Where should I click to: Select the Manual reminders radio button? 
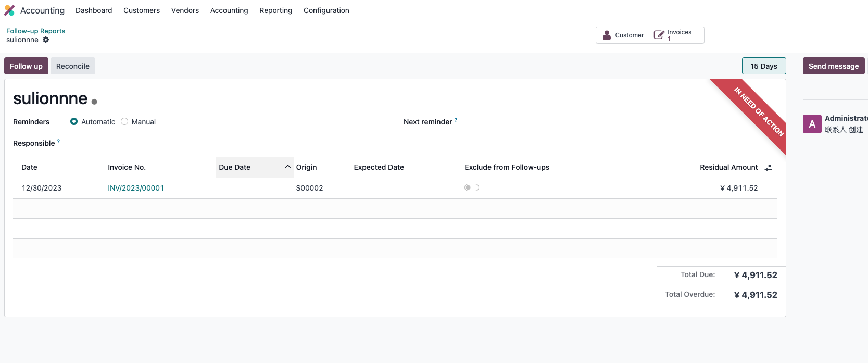pyautogui.click(x=124, y=121)
